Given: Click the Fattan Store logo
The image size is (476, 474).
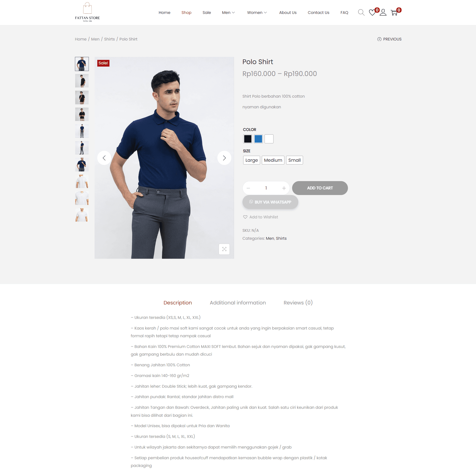Looking at the screenshot, I should (x=87, y=12).
